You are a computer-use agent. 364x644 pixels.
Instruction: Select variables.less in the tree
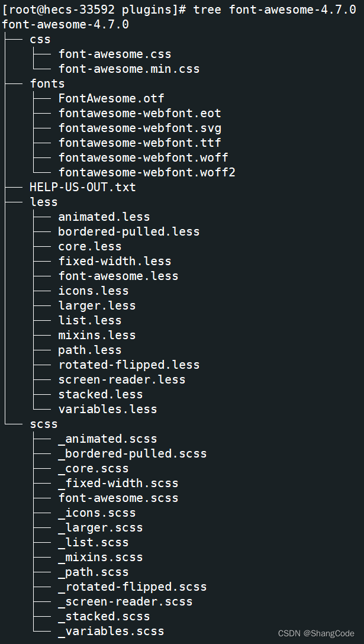107,409
